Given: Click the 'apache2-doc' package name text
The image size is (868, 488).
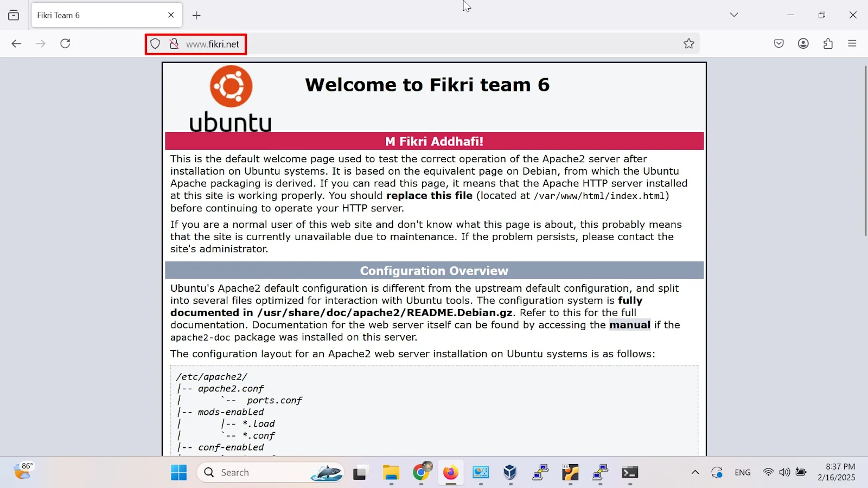Looking at the screenshot, I should (x=200, y=337).
